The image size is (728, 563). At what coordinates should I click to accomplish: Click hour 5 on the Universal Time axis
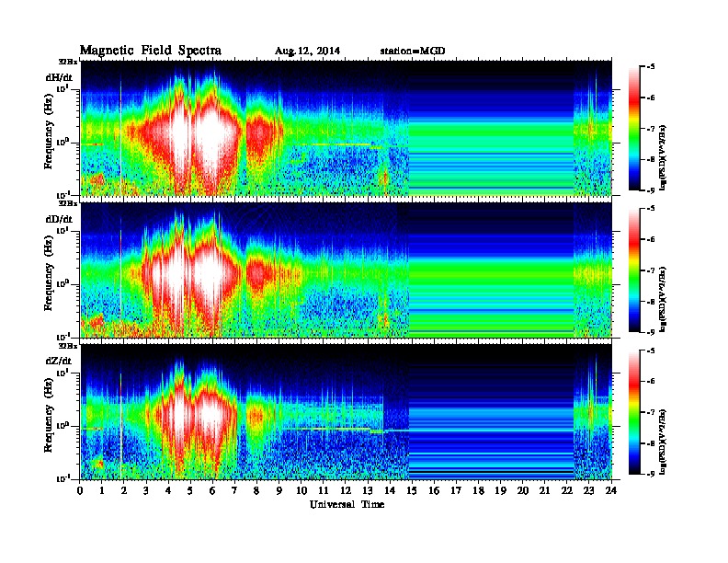(190, 490)
